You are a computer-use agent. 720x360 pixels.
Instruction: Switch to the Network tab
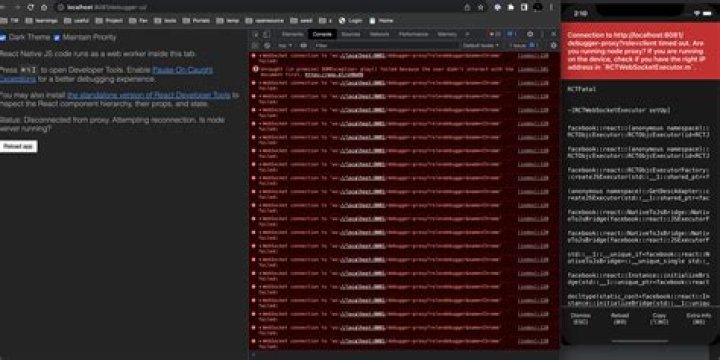point(379,34)
